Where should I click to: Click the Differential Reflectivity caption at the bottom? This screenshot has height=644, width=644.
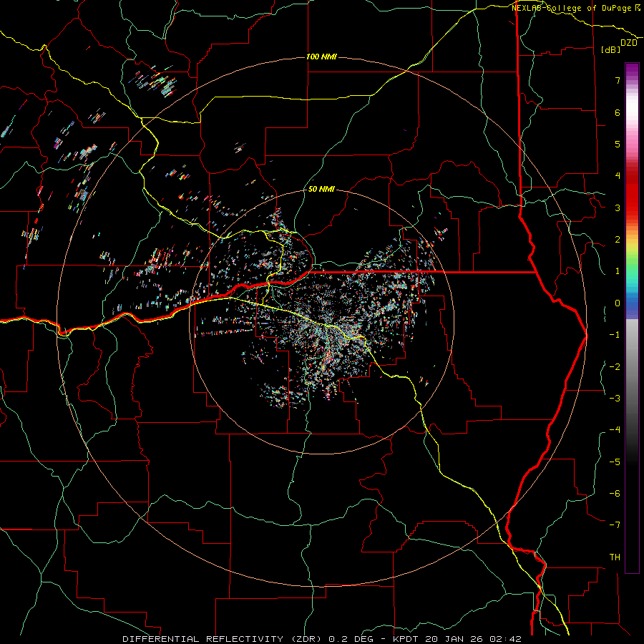[x=322, y=639]
